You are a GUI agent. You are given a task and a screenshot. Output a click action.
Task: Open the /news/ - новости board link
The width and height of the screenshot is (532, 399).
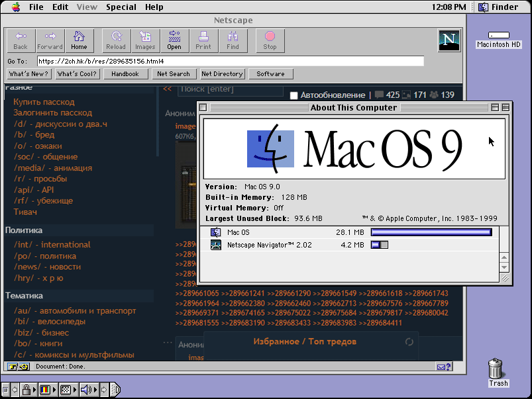(47, 267)
